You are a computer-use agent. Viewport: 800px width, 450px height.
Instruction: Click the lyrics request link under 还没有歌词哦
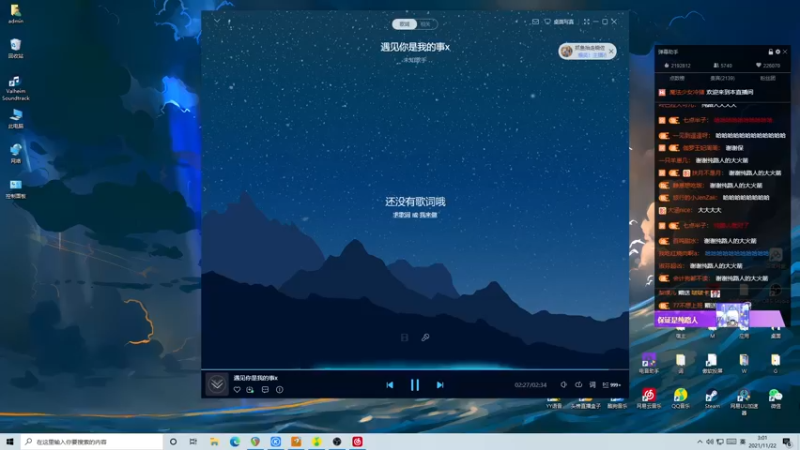[x=402, y=215]
